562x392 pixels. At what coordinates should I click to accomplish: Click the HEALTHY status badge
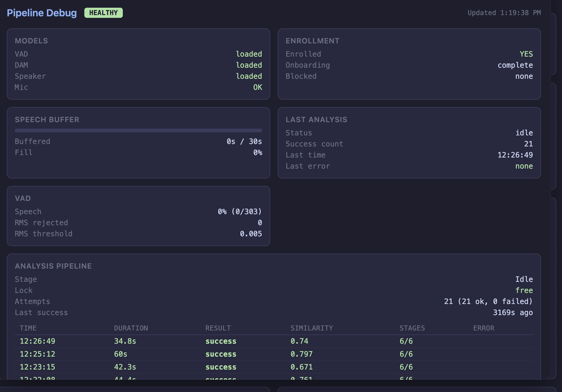coord(103,13)
